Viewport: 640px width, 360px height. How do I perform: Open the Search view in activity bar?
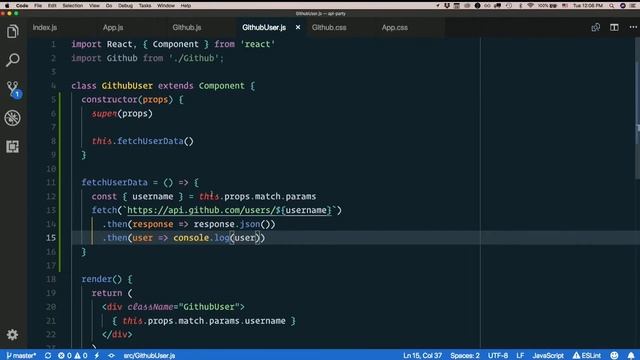13,60
